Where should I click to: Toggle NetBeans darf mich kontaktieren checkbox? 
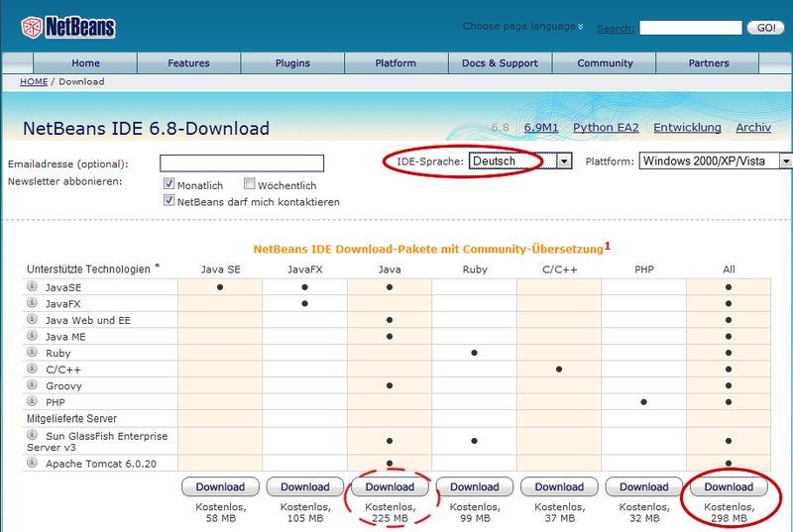pyautogui.click(x=169, y=200)
